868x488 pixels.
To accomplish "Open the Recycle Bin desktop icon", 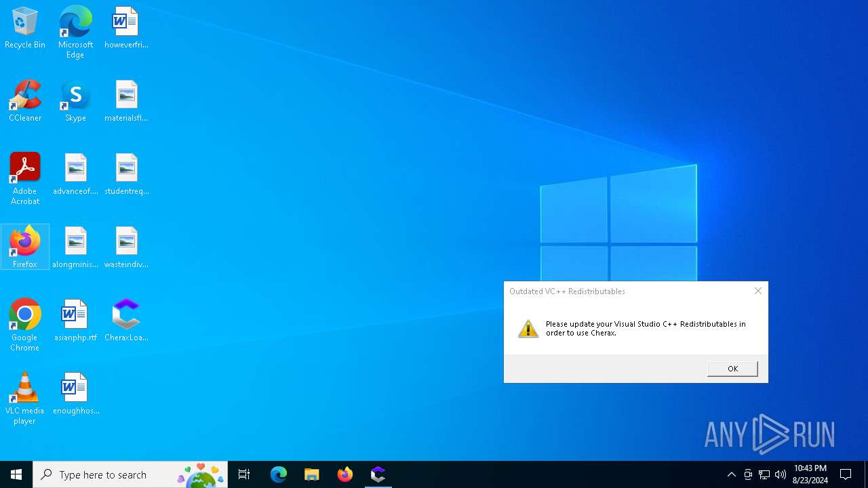I will [x=25, y=28].
